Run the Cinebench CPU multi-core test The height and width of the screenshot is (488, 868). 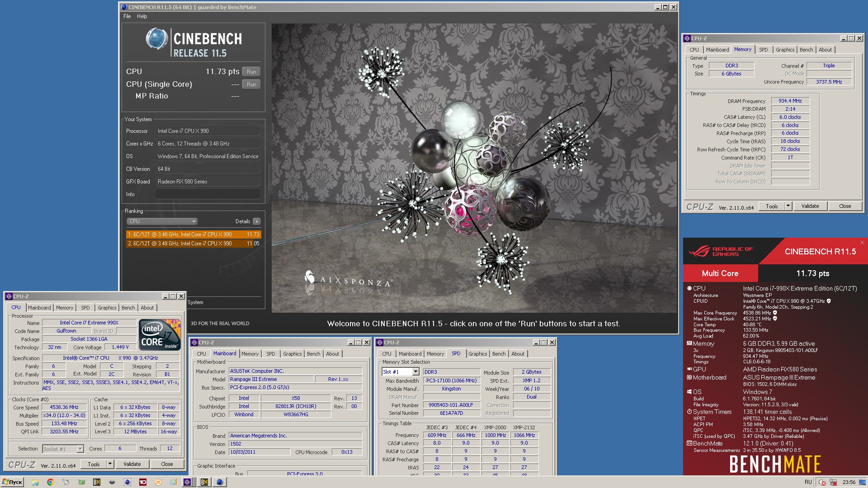point(251,71)
